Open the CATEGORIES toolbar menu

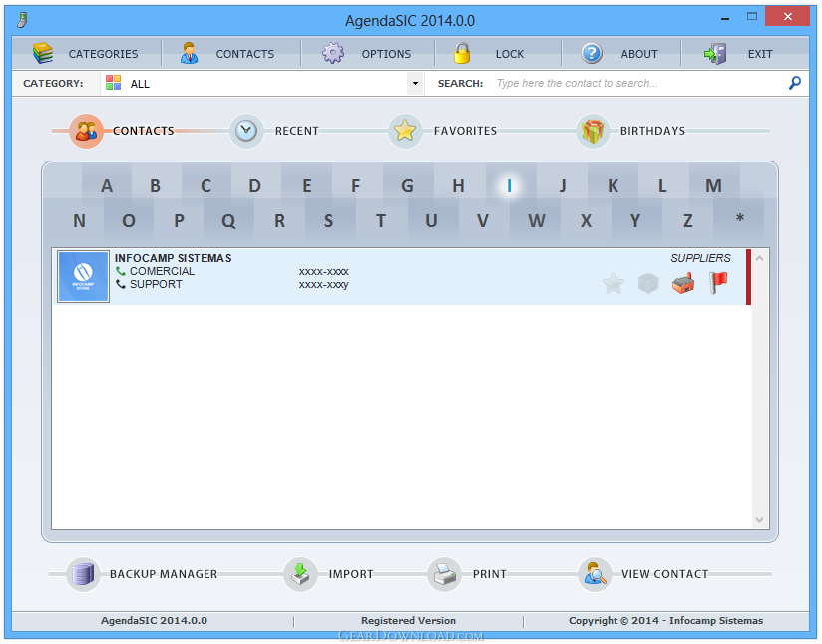[103, 54]
